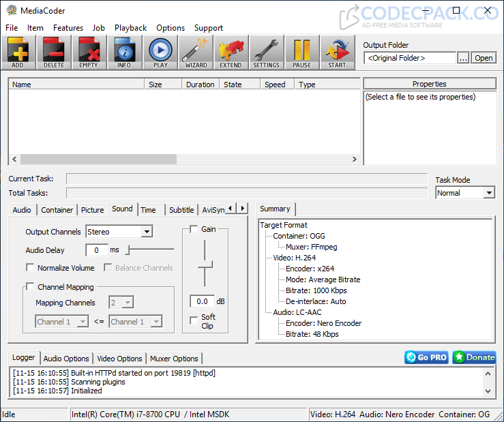Open the Playback menu
Screen dimensions: 504x422
[130, 28]
